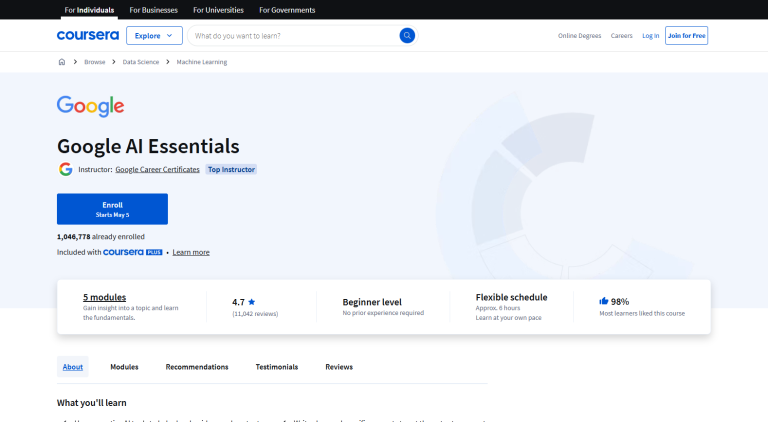Image resolution: width=768 pixels, height=422 pixels.
Task: Click the '(11,042 reviews)' text
Action: (255, 314)
